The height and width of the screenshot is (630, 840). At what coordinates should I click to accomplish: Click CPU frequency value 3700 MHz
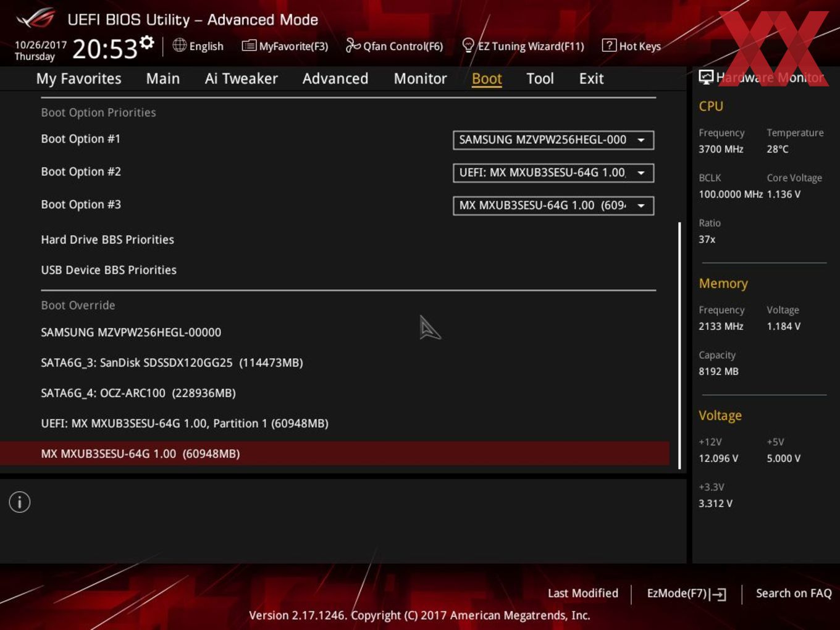tap(721, 149)
